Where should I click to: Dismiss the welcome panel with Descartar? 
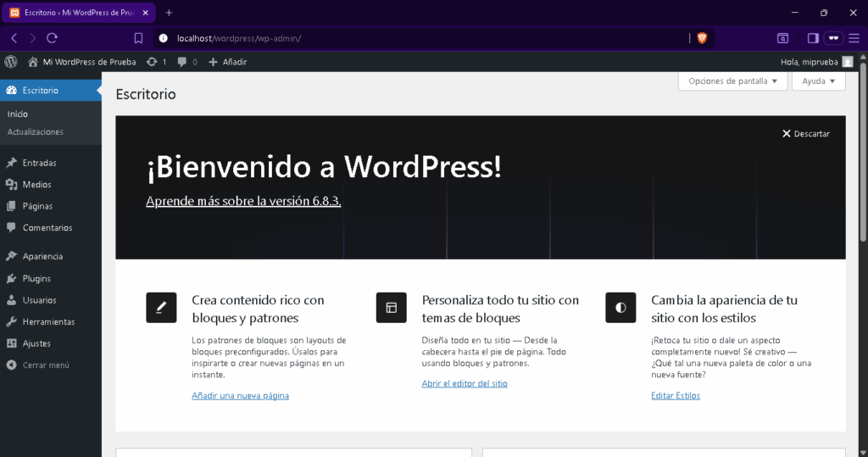coord(806,133)
